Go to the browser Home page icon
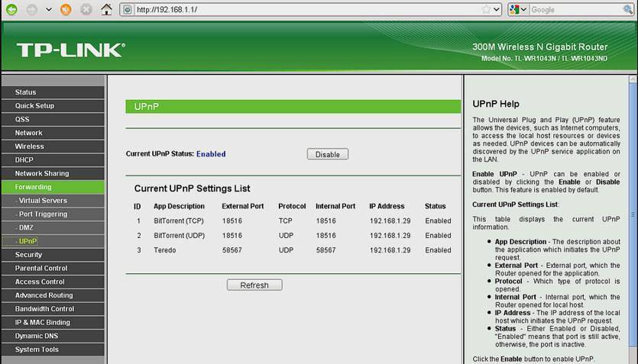This screenshot has height=364, width=638. coord(107,10)
